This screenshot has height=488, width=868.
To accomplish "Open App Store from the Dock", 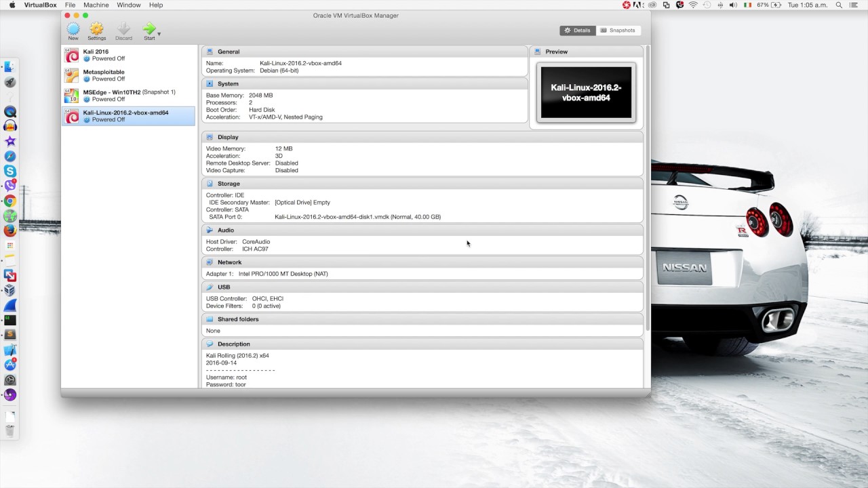I will coord(9,365).
